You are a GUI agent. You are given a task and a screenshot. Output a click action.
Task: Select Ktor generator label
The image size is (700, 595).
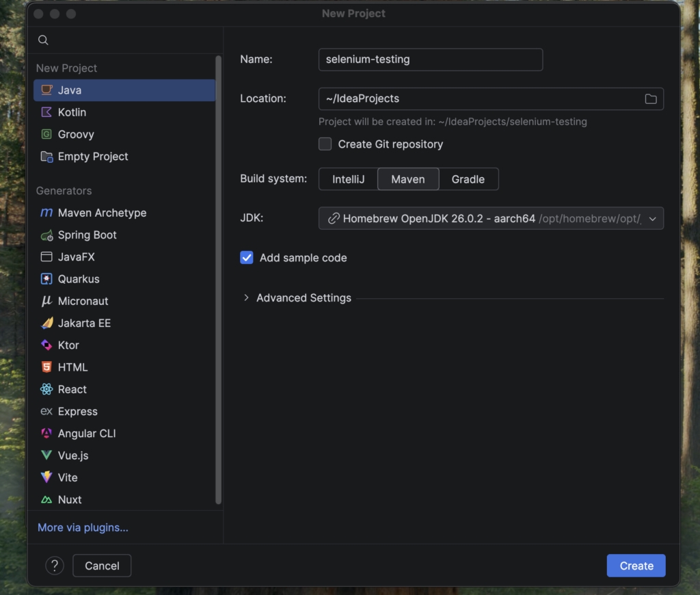68,345
